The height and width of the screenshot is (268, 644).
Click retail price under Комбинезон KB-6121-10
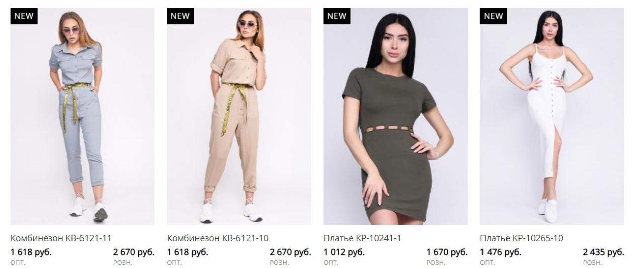(x=290, y=252)
